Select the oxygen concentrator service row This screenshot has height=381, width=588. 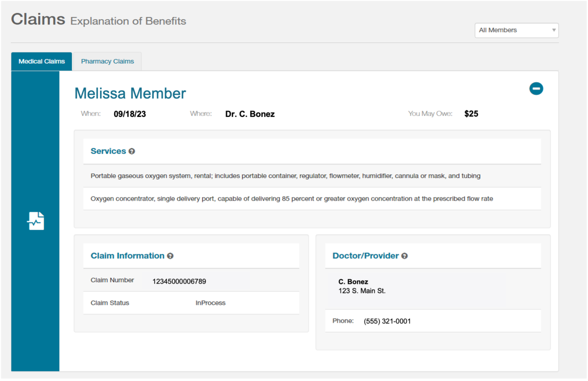click(x=291, y=199)
